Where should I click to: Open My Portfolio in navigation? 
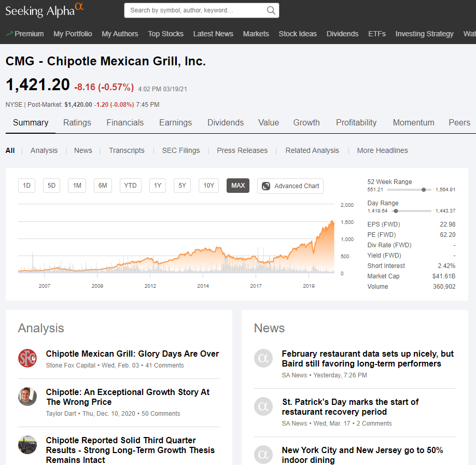(73, 34)
